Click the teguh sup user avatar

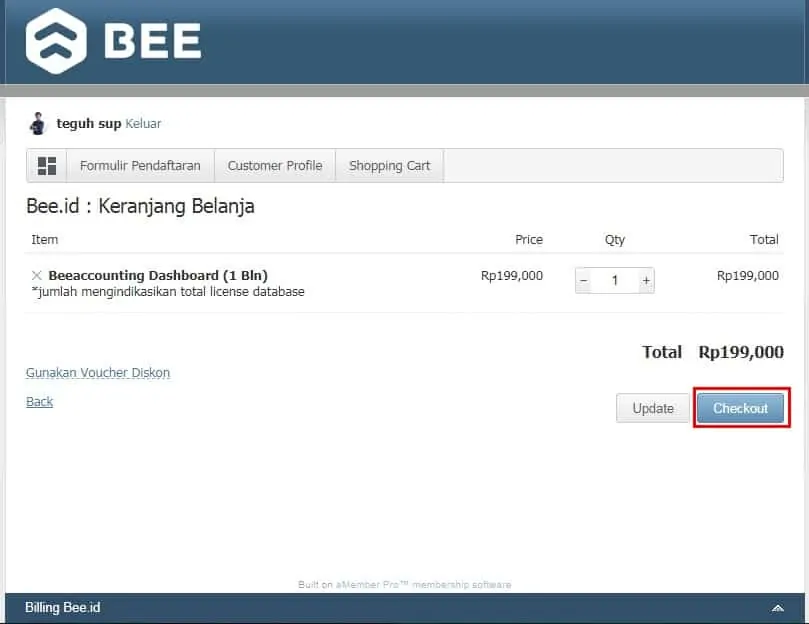38,123
